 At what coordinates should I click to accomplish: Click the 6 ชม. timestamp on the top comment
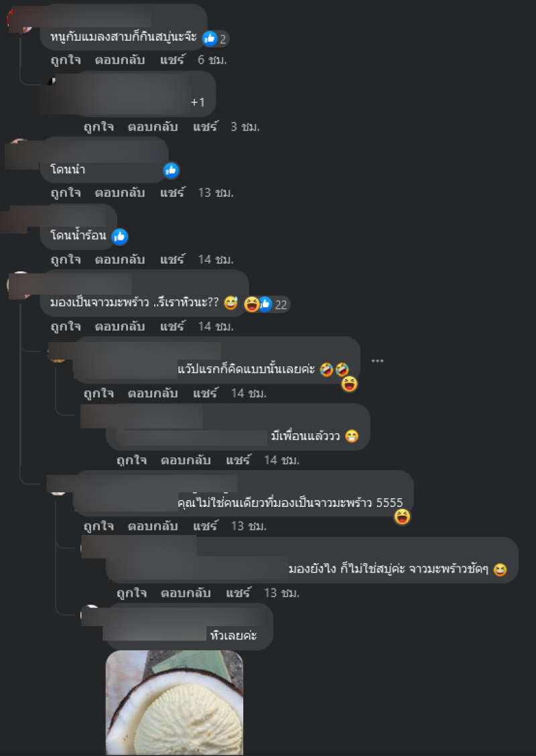pyautogui.click(x=212, y=60)
